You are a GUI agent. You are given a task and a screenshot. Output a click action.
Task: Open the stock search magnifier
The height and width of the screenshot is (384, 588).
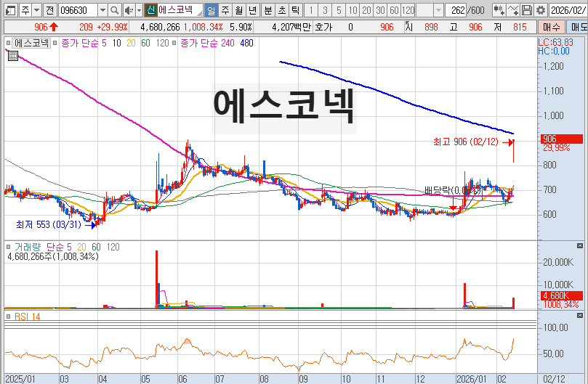115,10
